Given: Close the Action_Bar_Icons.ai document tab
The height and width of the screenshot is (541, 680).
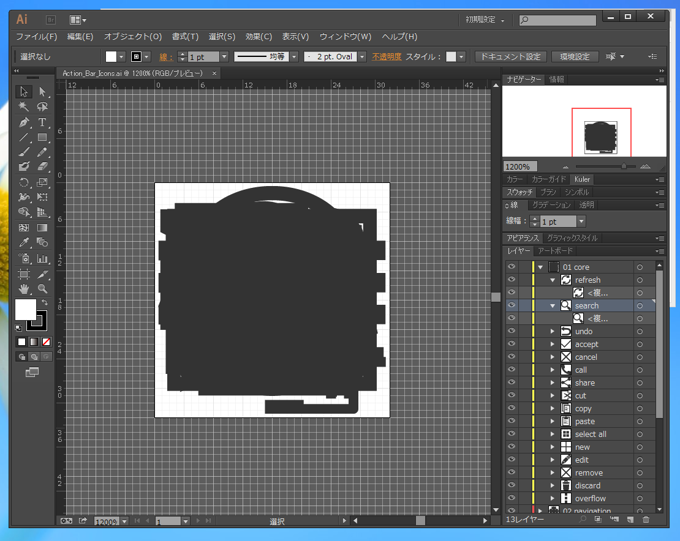Looking at the screenshot, I should 214,73.
